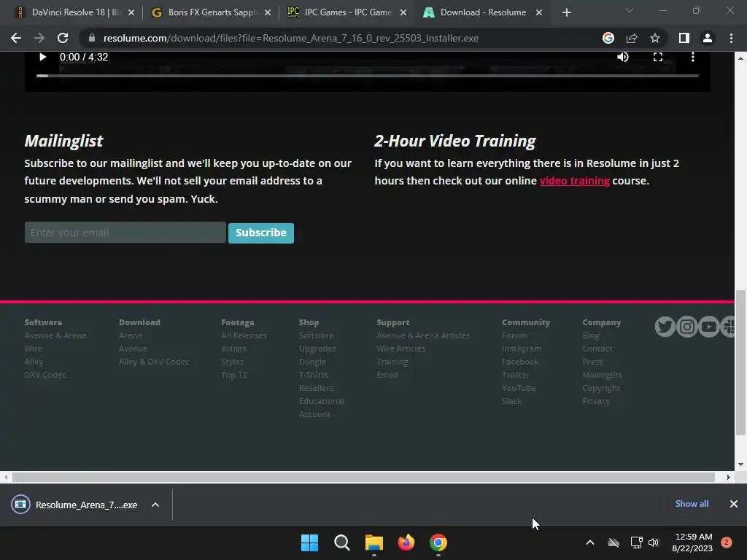Open the browser side panel

684,38
